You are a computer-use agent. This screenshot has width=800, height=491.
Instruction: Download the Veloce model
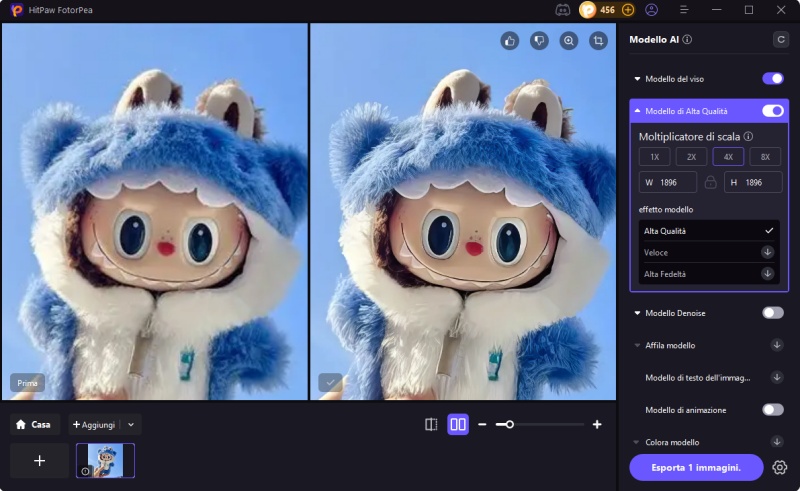click(767, 252)
